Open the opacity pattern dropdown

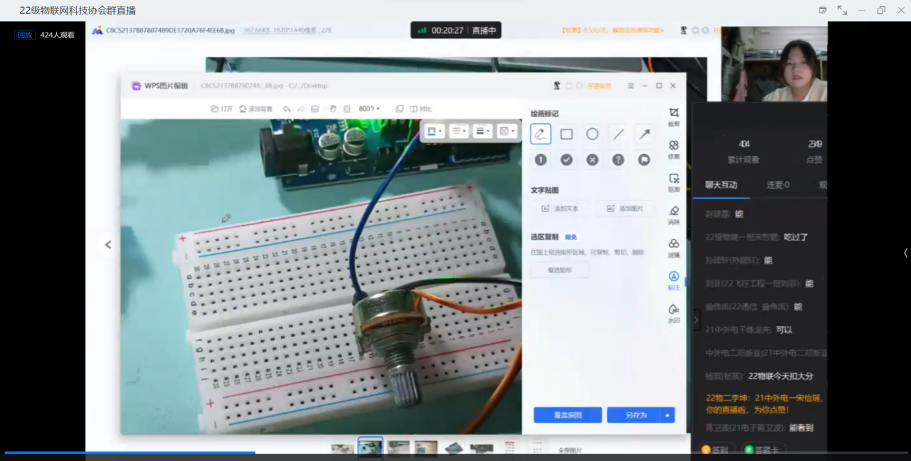pos(507,131)
